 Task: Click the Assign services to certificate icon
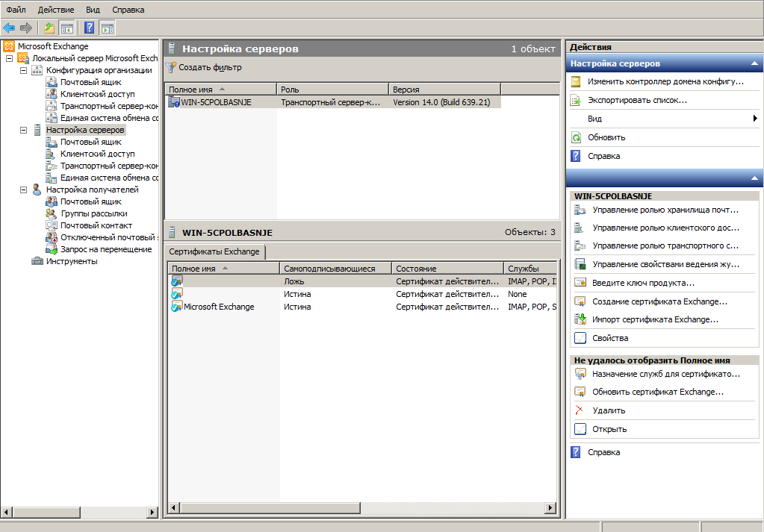[x=580, y=374]
